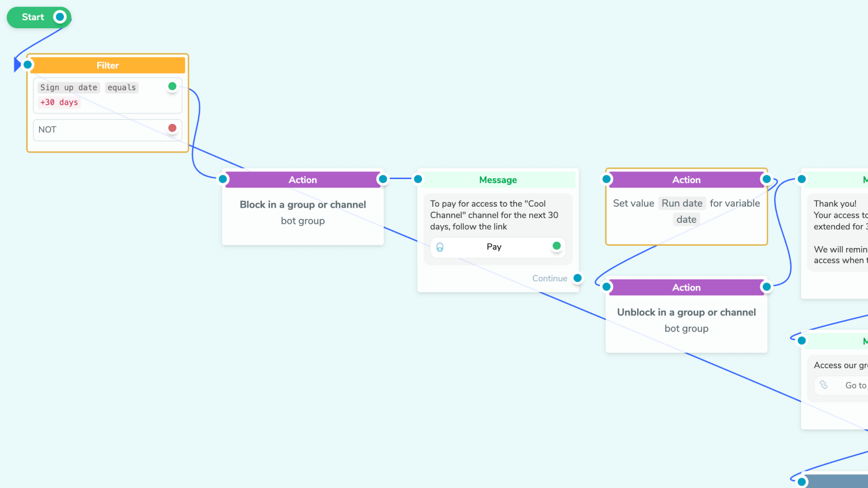
Task: Click the Continue output connector dot
Action: point(578,278)
